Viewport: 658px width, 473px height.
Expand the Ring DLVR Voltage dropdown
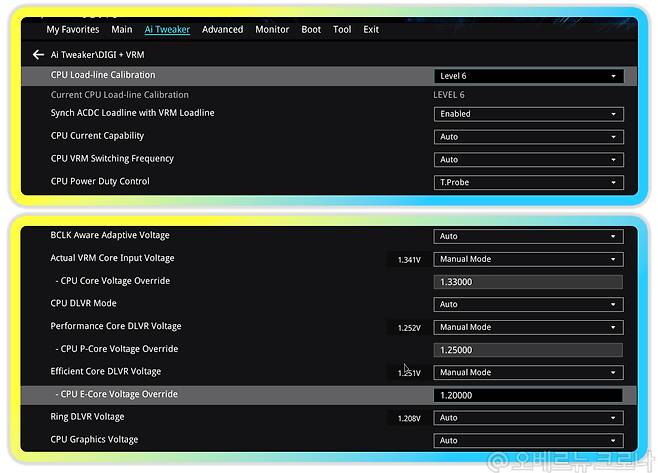528,418
